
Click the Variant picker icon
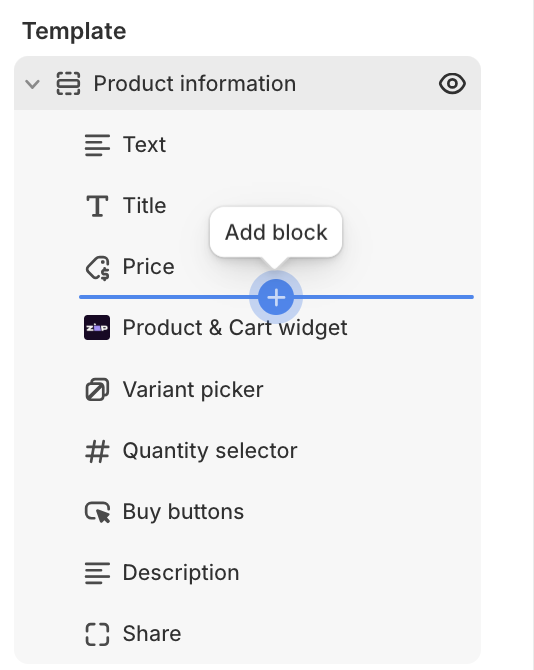(97, 389)
